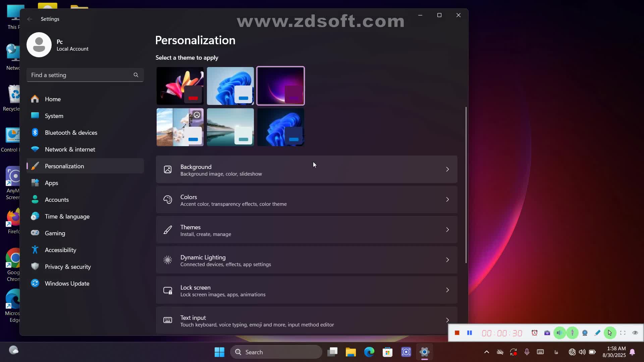The height and width of the screenshot is (362, 644).
Task: Open Dynamic Lighting settings
Action: (x=306, y=260)
